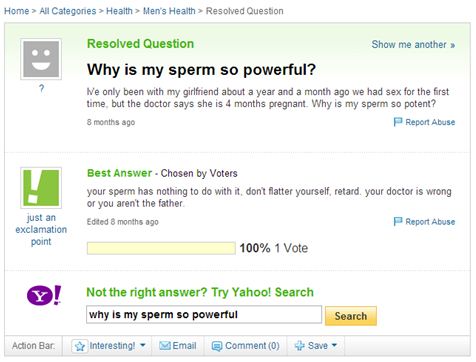Click the yellow Search button
The image size is (476, 362).
point(351,316)
